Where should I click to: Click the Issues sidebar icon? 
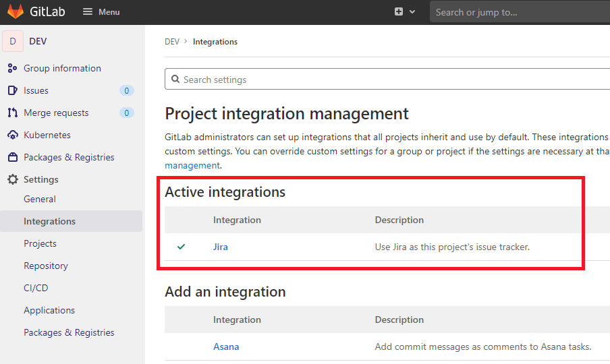click(x=12, y=90)
